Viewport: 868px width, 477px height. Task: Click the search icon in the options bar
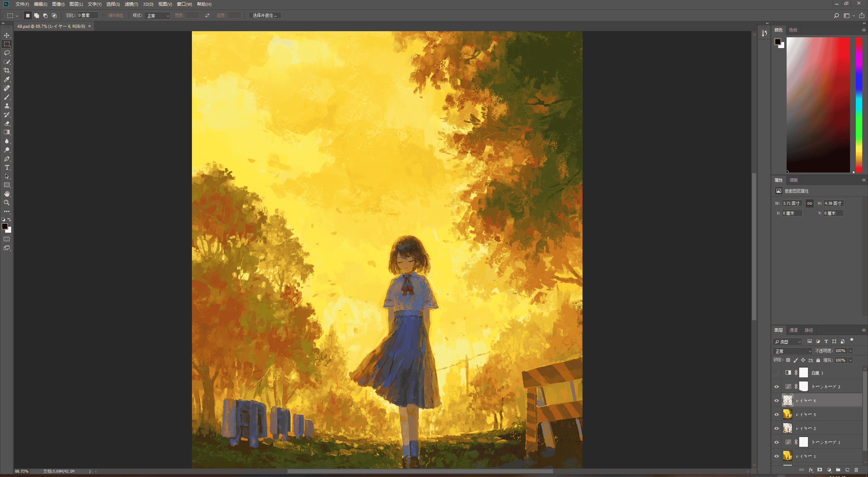[x=836, y=16]
